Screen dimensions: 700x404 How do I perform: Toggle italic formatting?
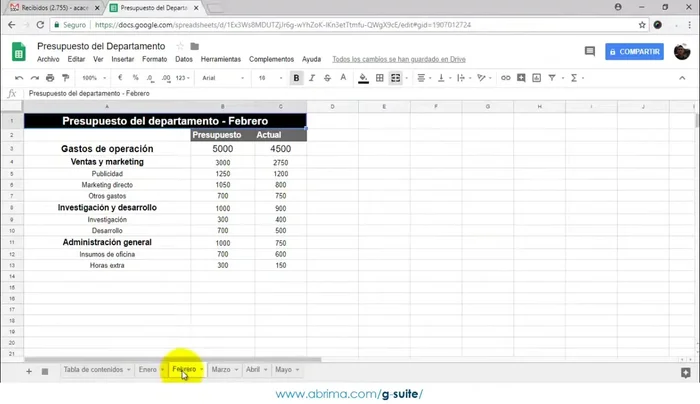(x=313, y=77)
